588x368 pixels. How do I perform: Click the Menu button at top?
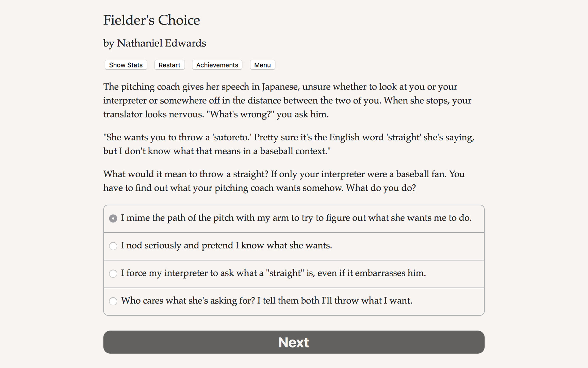(262, 65)
